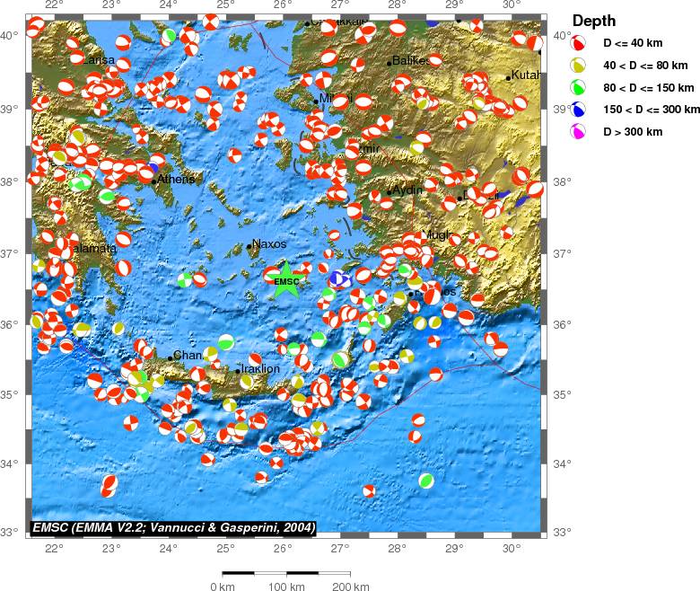Click the EMSC EMMA V2.2 credit text
Screen dimensions: 700x591
tap(173, 527)
